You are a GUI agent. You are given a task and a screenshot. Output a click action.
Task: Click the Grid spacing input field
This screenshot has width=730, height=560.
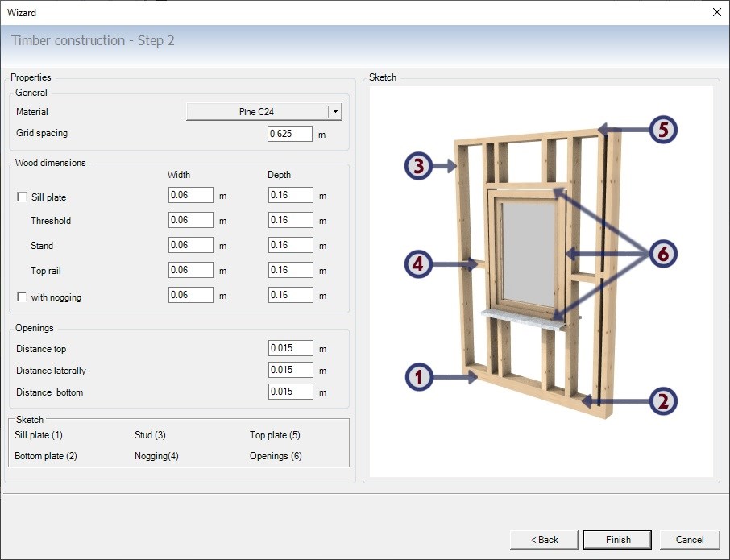pos(289,134)
